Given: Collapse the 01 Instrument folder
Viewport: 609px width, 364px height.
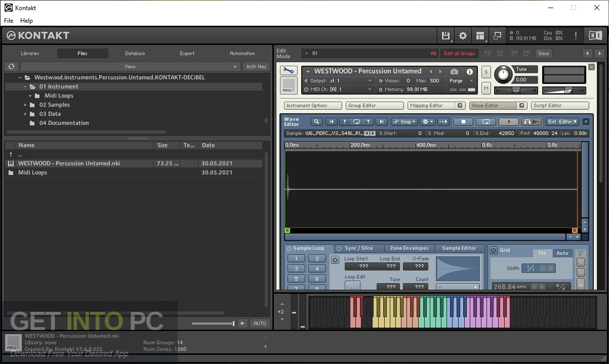Looking at the screenshot, I should point(25,86).
